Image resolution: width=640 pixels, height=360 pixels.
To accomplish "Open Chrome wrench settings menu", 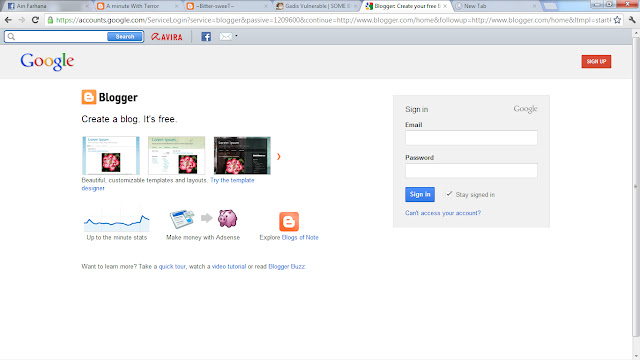I will pos(632,20).
